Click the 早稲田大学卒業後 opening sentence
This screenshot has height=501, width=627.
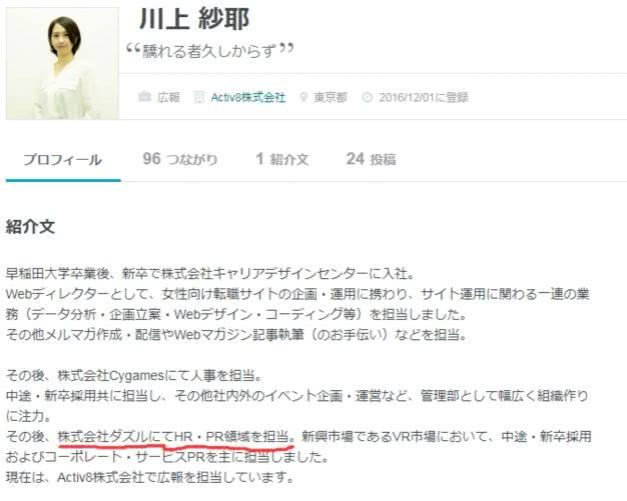pos(211,274)
